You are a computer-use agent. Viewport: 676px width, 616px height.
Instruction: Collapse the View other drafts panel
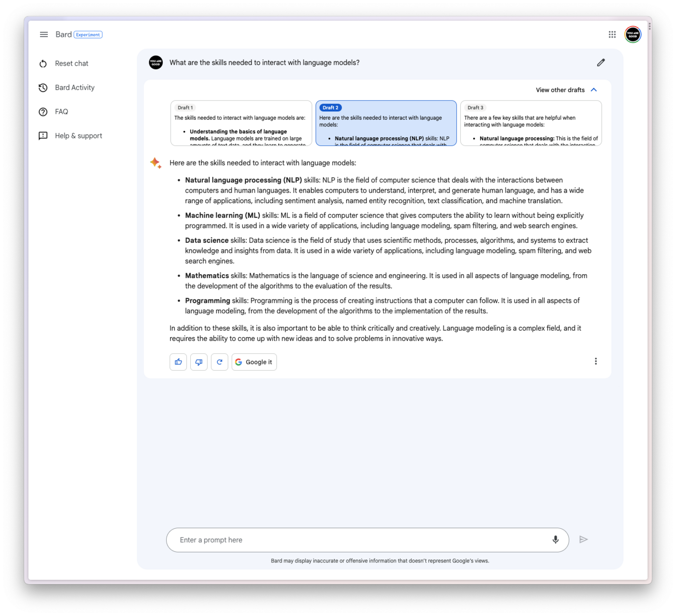[566, 90]
